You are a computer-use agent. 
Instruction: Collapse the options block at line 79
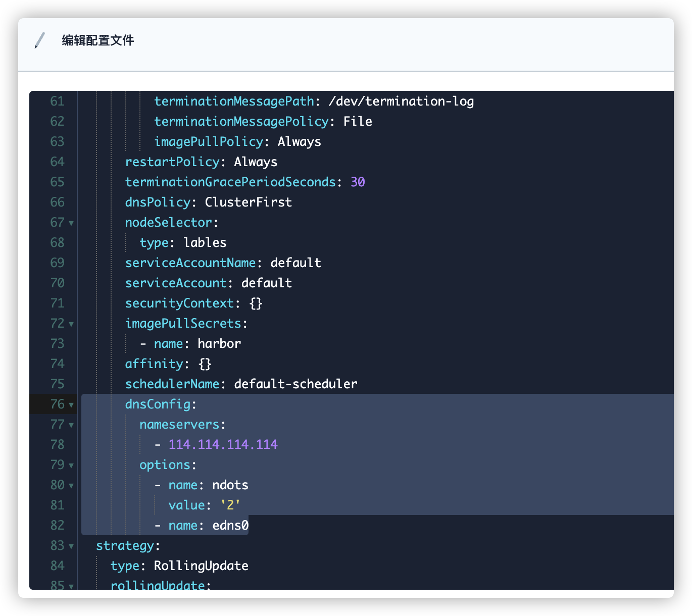point(71,466)
